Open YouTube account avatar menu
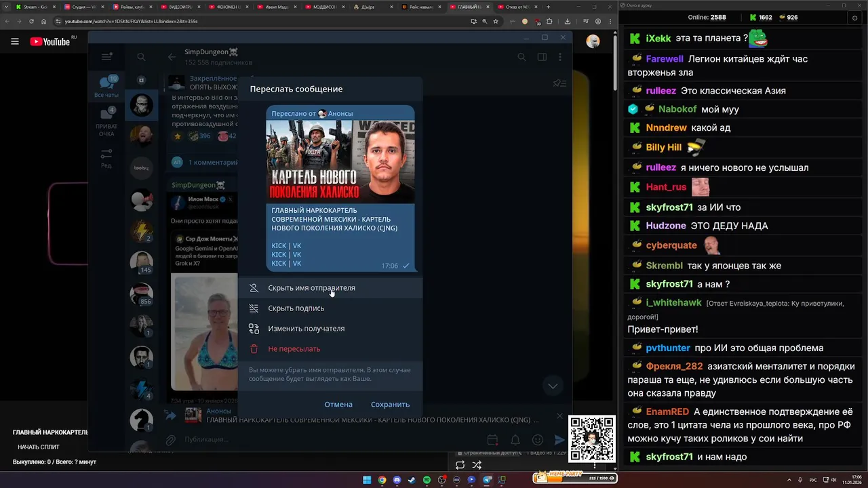The image size is (868, 488). pyautogui.click(x=593, y=41)
